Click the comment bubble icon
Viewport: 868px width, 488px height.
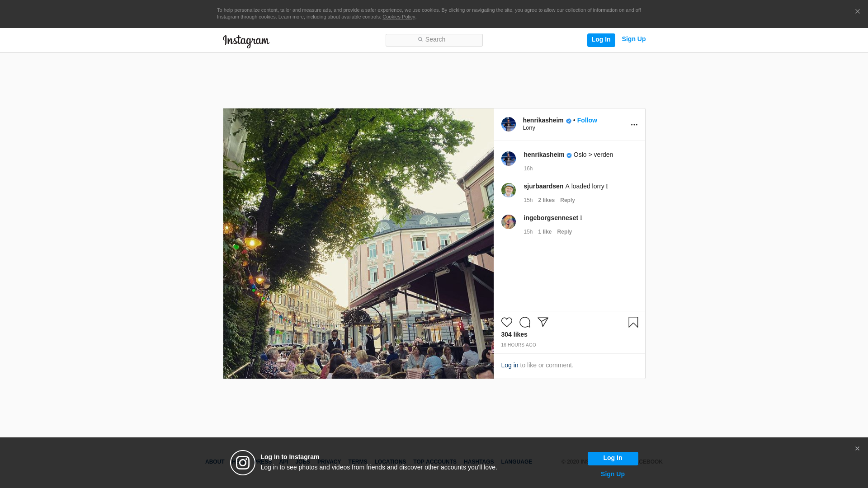tap(524, 322)
